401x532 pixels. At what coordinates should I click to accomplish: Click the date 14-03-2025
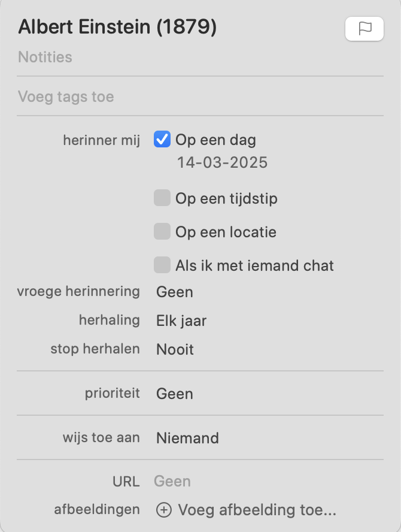(x=222, y=162)
